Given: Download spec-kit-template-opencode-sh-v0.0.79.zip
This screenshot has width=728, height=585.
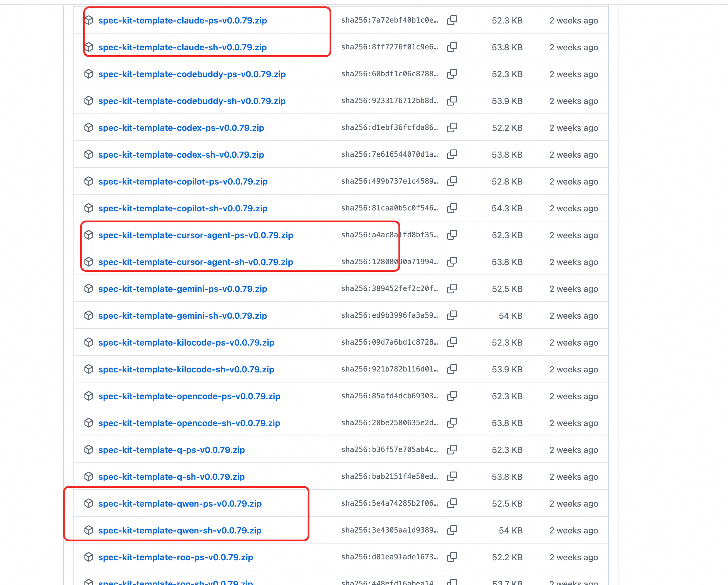Looking at the screenshot, I should [x=189, y=423].
